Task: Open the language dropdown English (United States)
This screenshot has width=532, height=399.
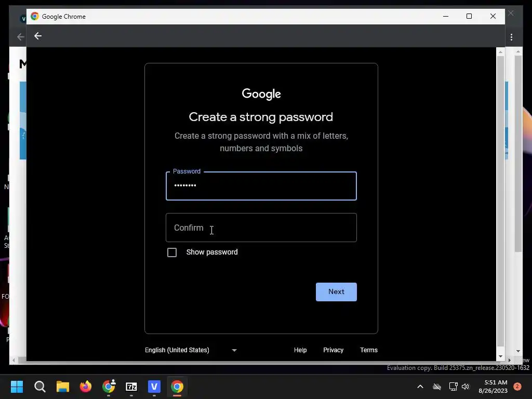Action: [191, 350]
